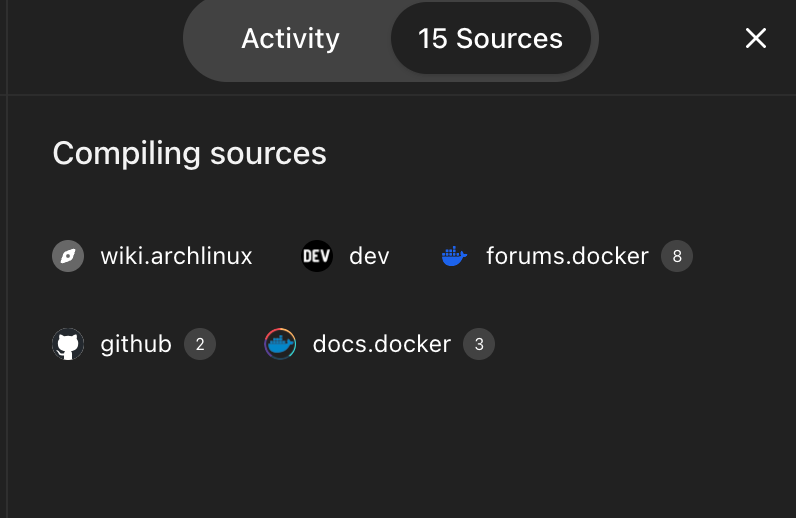Open the docs.docker source label
The image size is (796, 518).
tap(382, 344)
